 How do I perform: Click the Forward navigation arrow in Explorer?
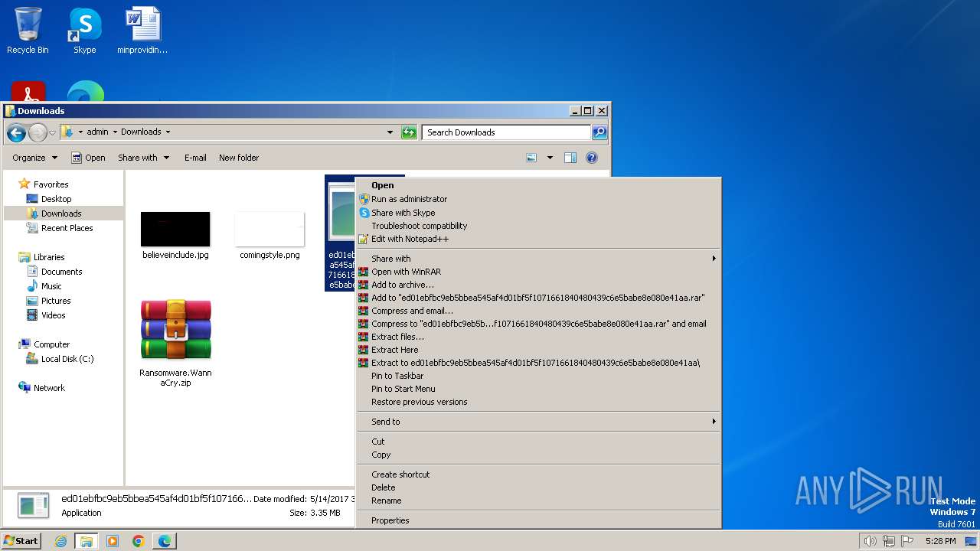[x=38, y=132]
